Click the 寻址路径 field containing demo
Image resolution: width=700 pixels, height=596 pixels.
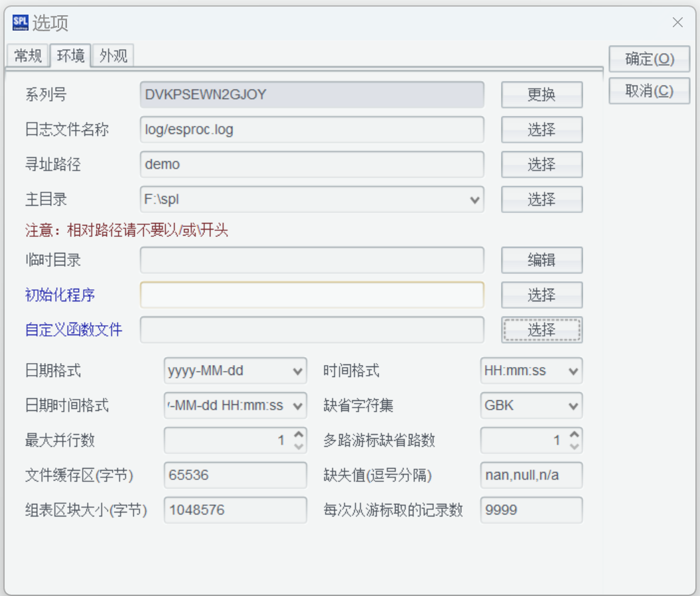point(312,165)
